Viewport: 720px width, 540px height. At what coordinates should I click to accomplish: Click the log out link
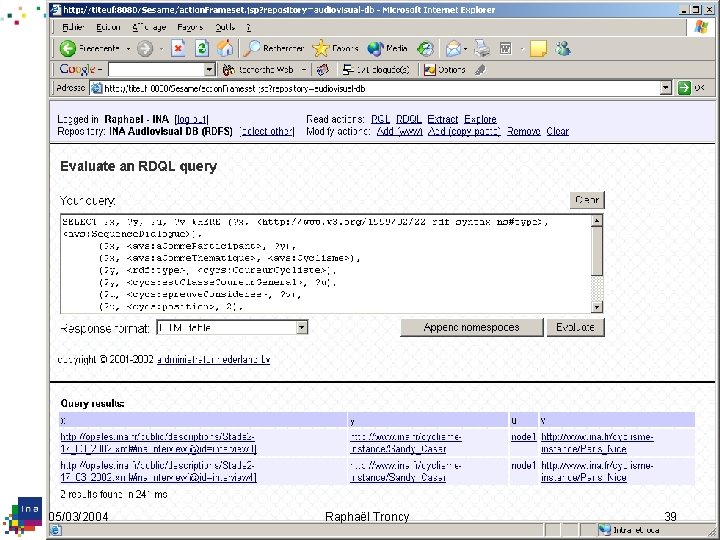[x=191, y=119]
